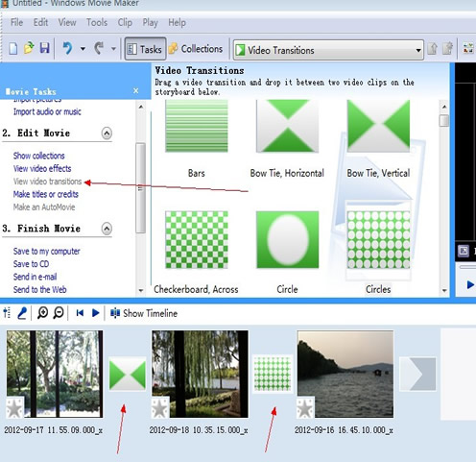Click effects star icon on second clip
The image size is (476, 462).
pos(160,407)
